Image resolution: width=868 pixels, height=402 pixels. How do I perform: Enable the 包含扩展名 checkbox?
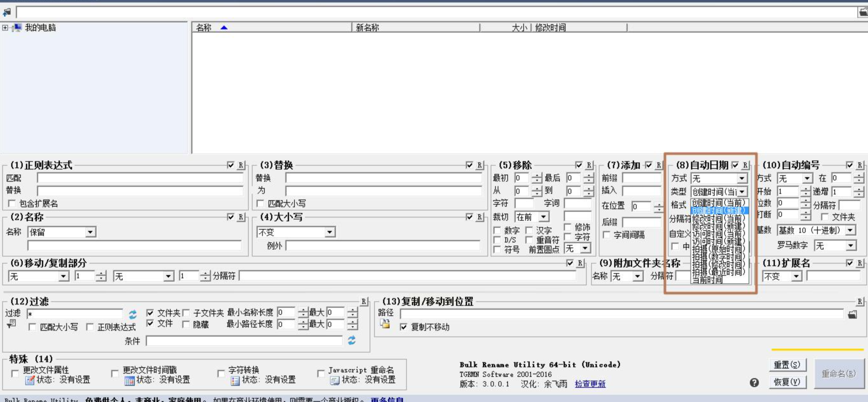[12, 204]
